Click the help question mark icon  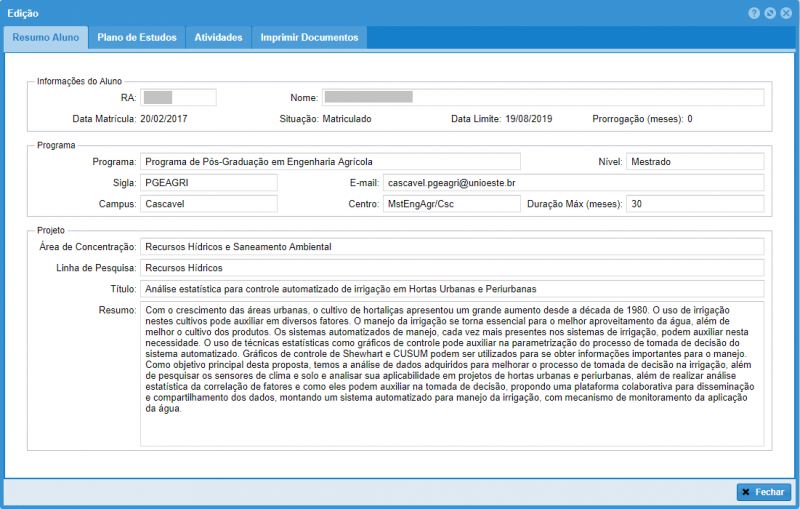[753, 12]
